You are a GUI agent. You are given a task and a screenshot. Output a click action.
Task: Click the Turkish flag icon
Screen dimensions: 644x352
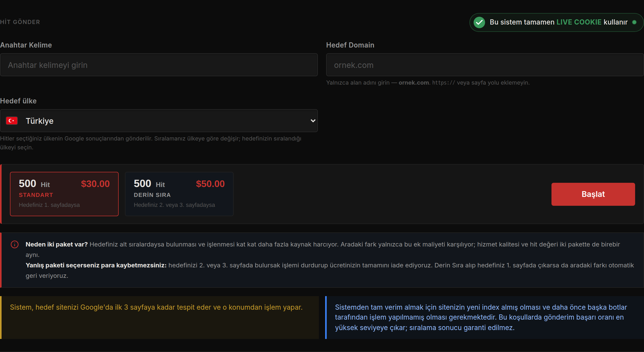[x=12, y=121]
